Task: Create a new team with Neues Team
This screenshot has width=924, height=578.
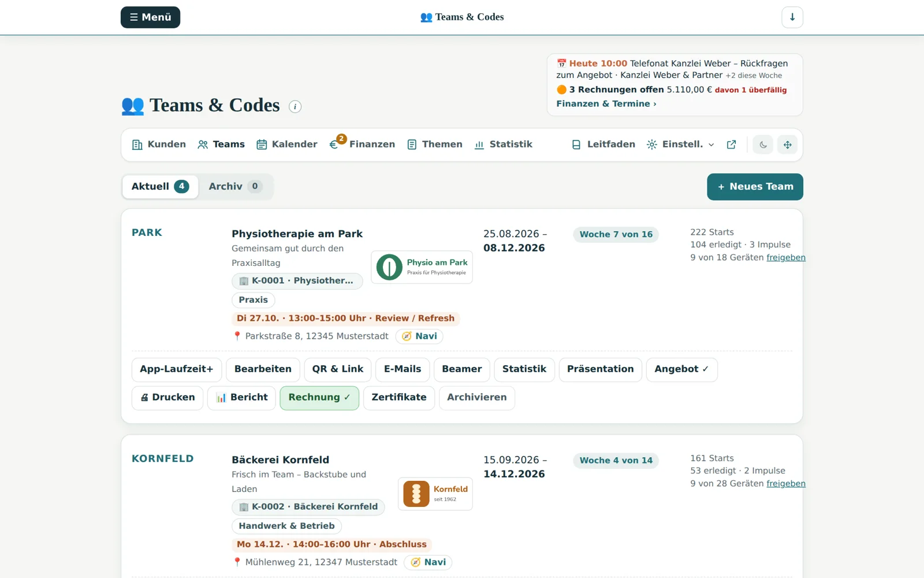Action: coord(755,187)
